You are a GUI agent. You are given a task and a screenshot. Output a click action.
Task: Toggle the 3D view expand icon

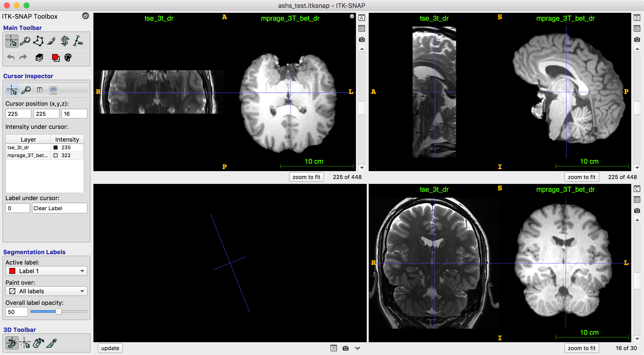pos(333,348)
